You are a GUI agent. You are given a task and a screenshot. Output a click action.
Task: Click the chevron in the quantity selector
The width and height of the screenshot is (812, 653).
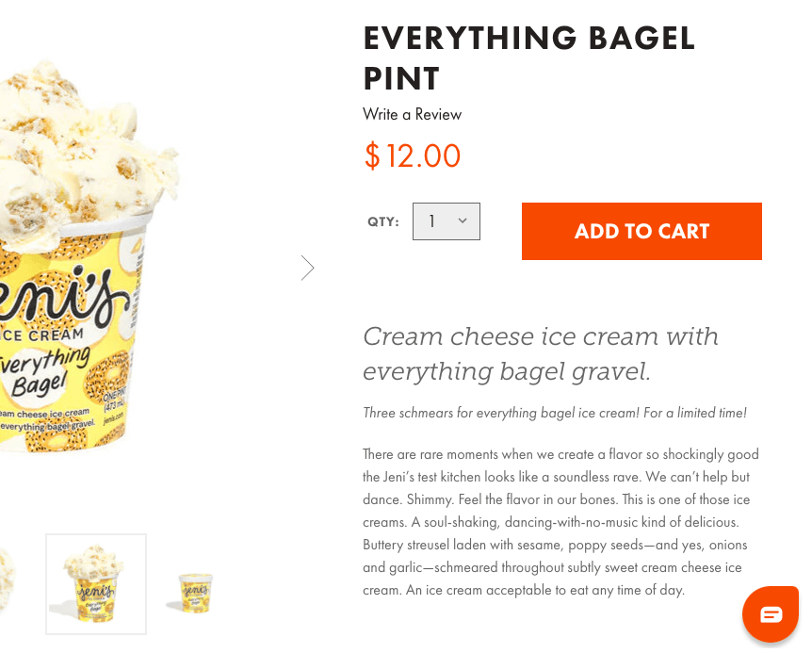(x=463, y=220)
